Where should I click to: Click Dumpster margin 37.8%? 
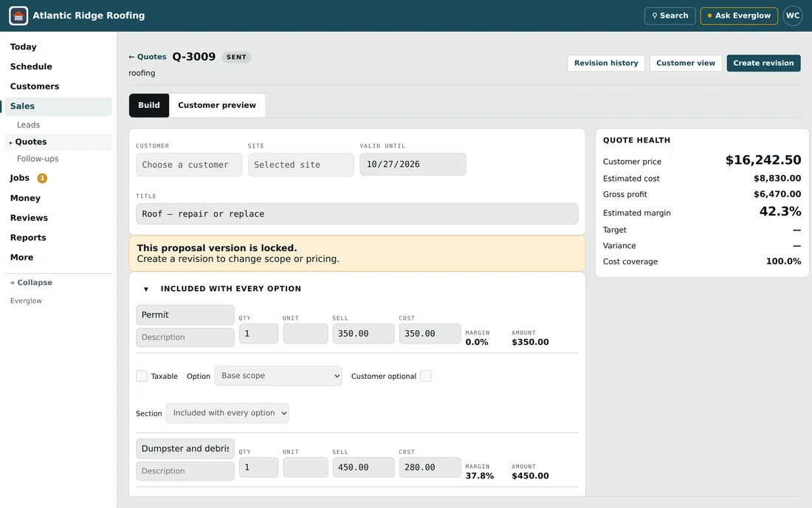479,476
